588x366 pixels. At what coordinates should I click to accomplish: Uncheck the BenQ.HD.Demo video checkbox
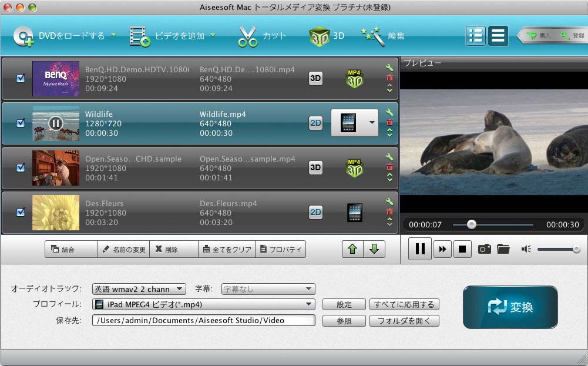pos(21,78)
